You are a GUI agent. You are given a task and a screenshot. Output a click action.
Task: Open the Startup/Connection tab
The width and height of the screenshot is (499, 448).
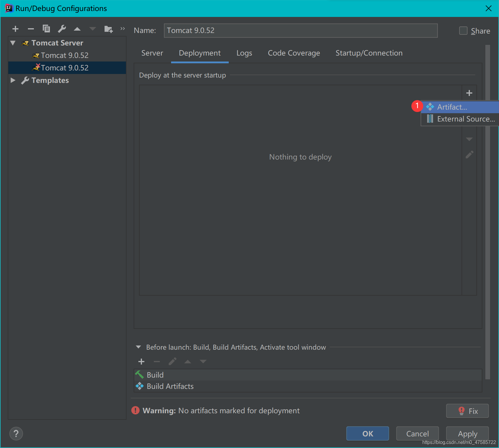[x=369, y=53]
